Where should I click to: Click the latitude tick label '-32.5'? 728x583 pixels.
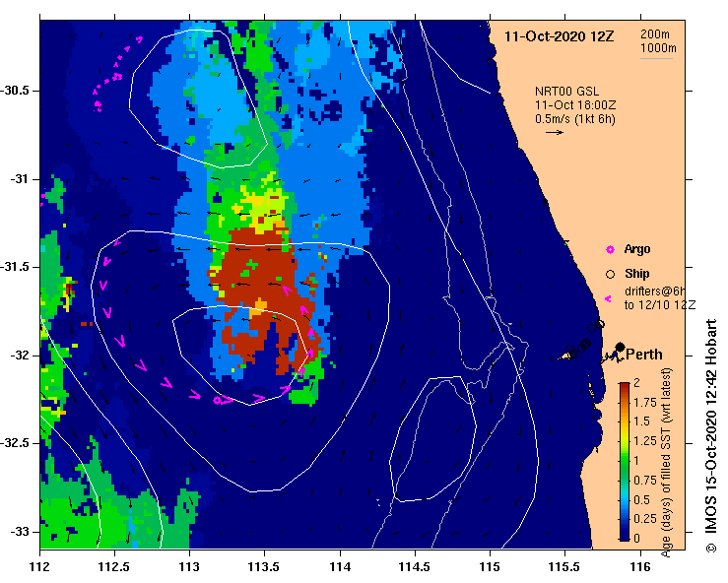coord(16,443)
